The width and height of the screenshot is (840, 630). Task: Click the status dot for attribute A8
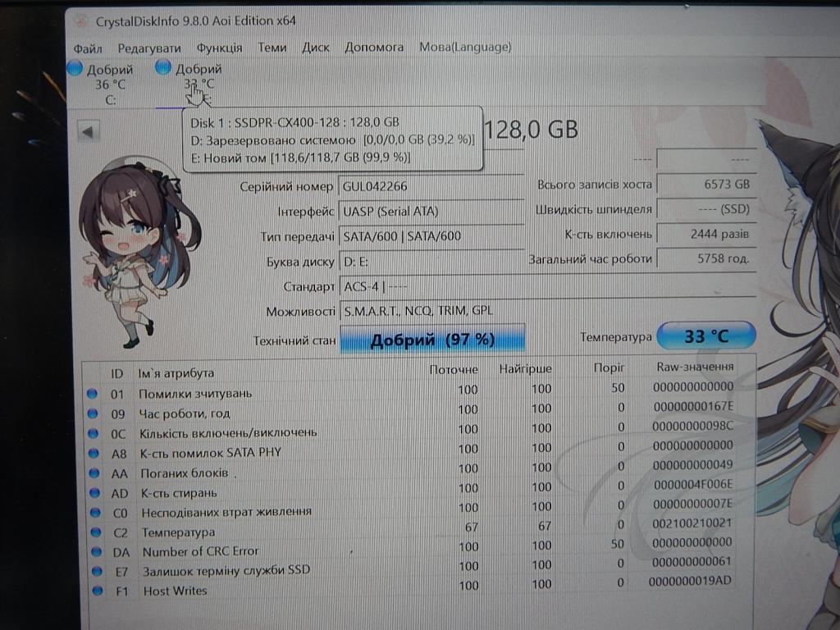[94, 453]
